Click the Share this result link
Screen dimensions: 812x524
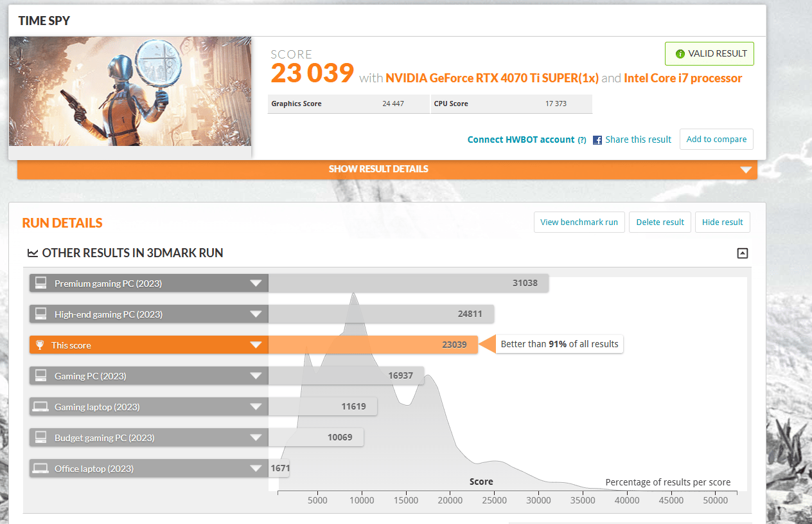click(638, 140)
